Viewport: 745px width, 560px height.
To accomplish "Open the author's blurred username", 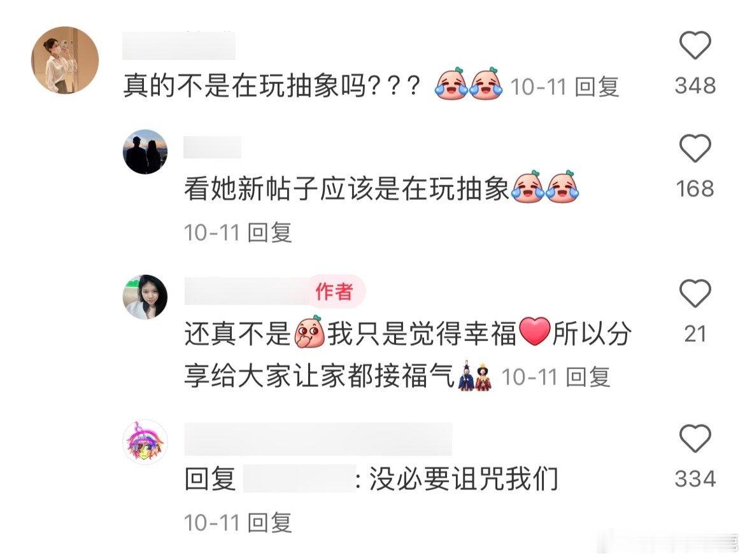I will tap(246, 291).
